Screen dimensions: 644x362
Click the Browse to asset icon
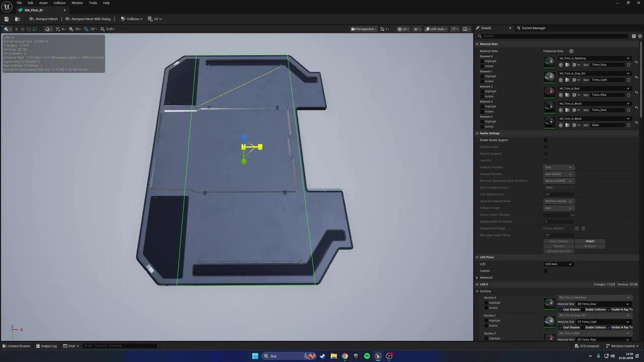pyautogui.click(x=17, y=19)
